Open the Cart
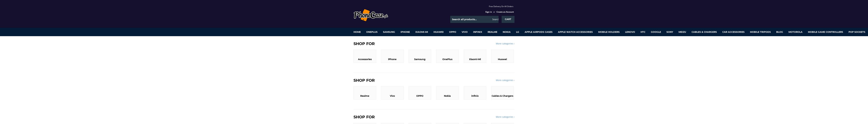The image size is (868, 124). (x=507, y=19)
